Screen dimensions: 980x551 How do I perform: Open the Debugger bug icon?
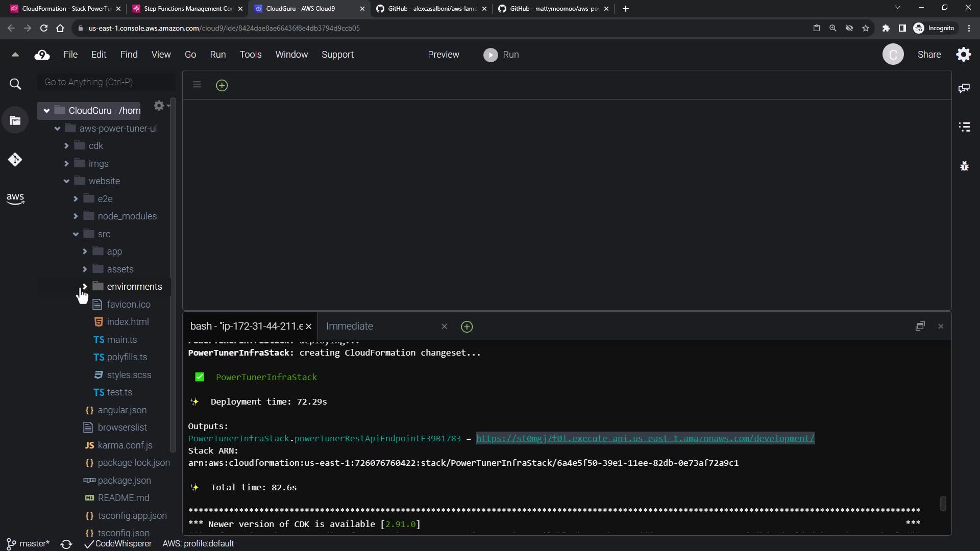964,166
